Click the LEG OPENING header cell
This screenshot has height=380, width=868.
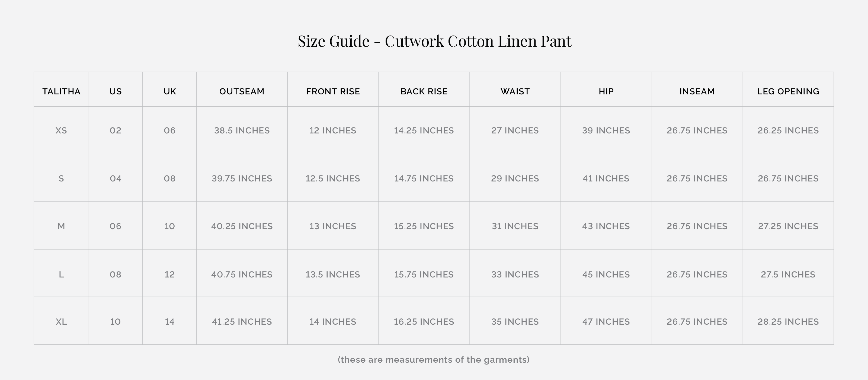[x=788, y=91]
